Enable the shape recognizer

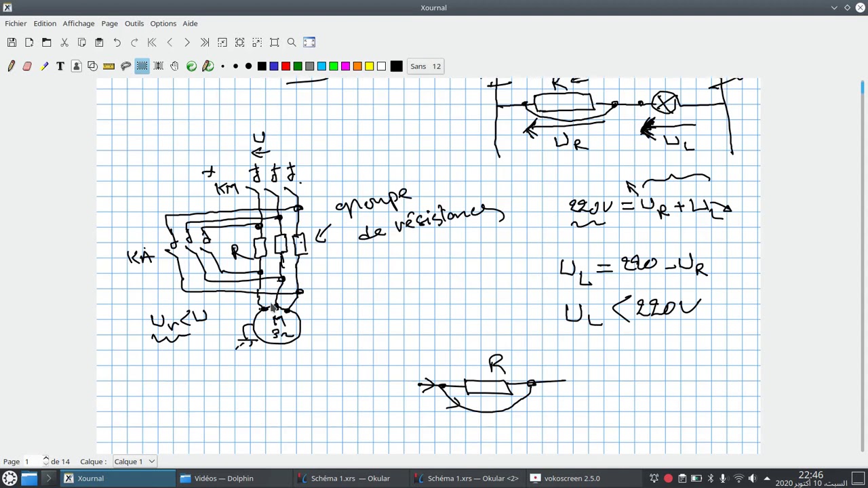pos(92,66)
